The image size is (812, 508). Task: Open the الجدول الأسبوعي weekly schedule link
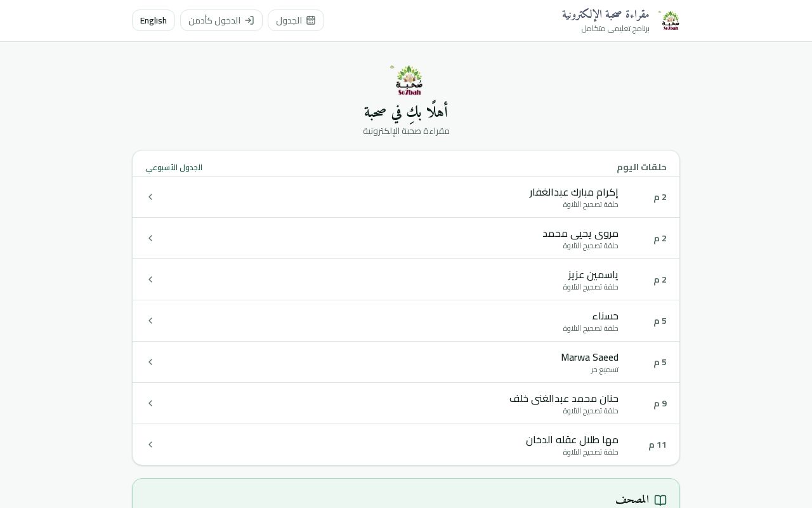[x=174, y=168]
